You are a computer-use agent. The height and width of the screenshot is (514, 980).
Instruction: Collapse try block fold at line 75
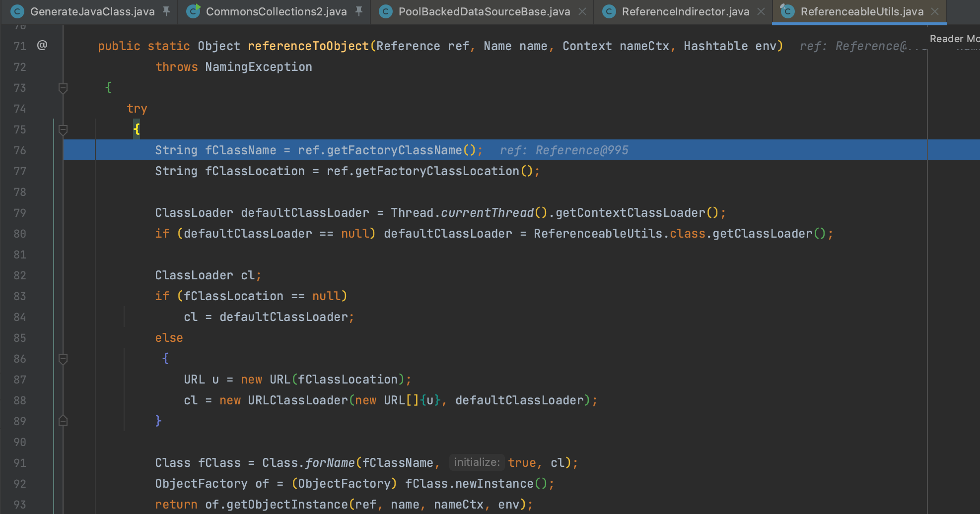[63, 130]
